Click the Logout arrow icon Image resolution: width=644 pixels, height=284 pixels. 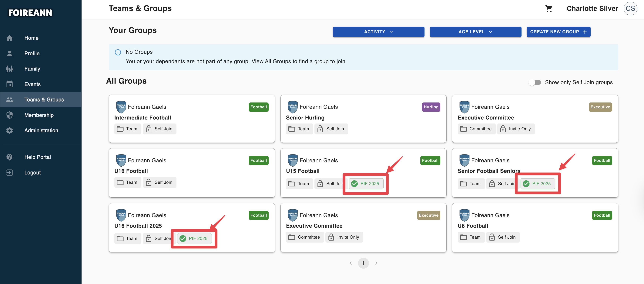pos(9,173)
